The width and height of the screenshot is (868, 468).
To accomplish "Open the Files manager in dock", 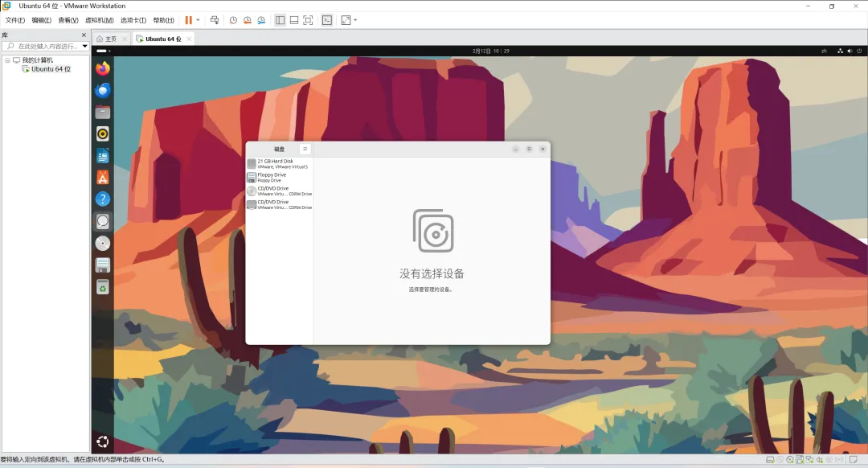I will point(102,113).
